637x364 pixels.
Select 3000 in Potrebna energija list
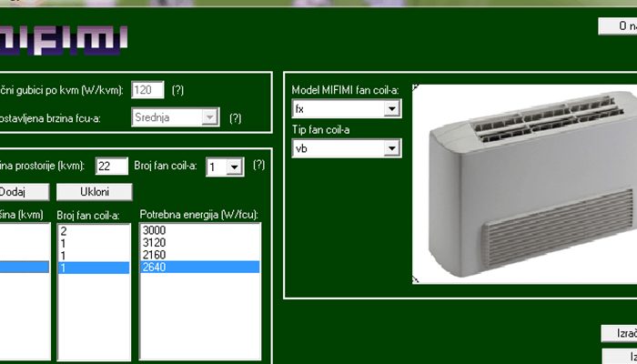coord(154,232)
